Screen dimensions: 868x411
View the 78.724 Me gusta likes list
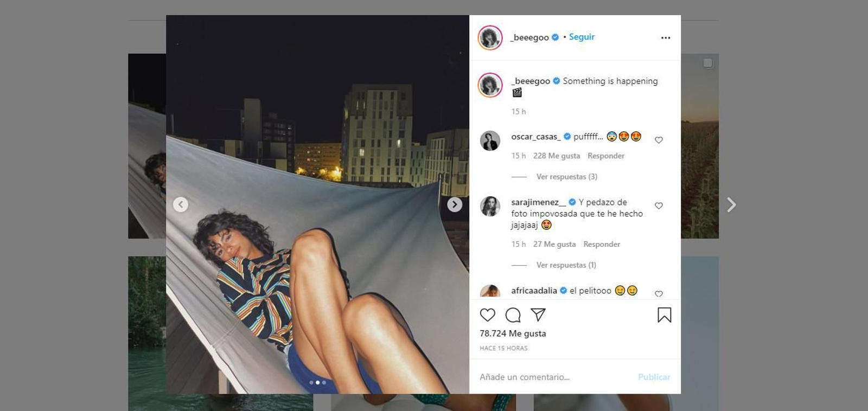pos(513,333)
